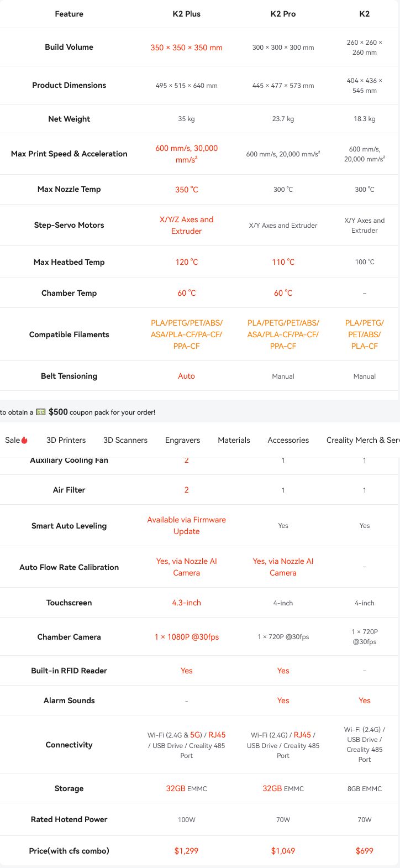
Task: Click the $500 coupon pack banner text
Action: 102,412
